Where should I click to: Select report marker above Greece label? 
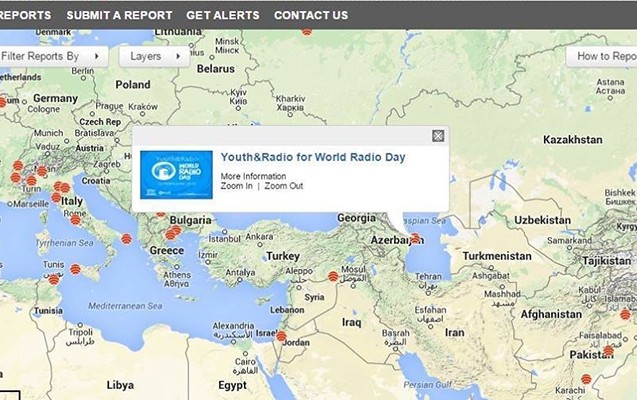[x=171, y=235]
